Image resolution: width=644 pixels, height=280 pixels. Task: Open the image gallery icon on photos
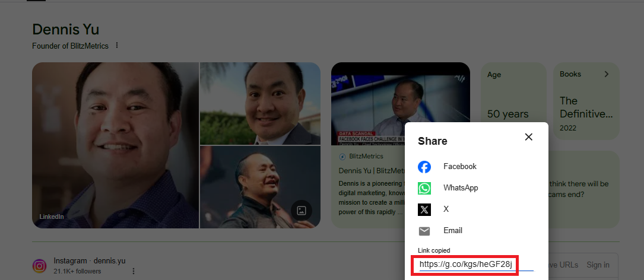[x=302, y=211]
